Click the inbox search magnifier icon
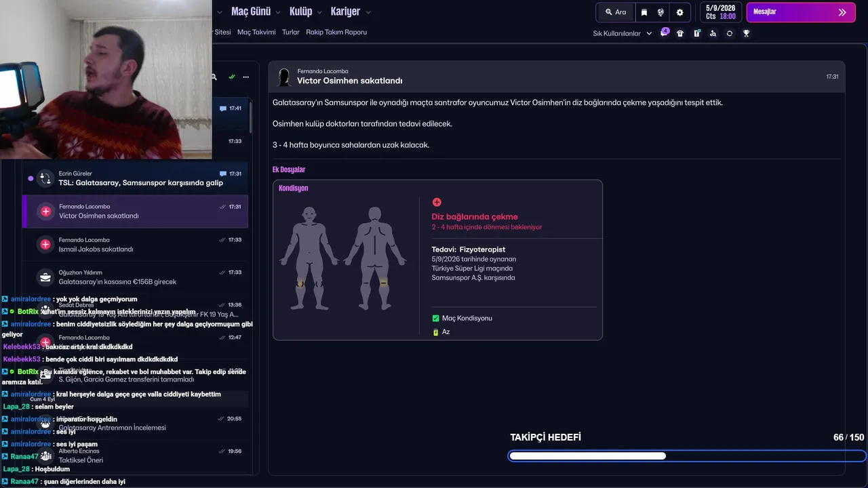The height and width of the screenshot is (488, 868). pyautogui.click(x=214, y=77)
